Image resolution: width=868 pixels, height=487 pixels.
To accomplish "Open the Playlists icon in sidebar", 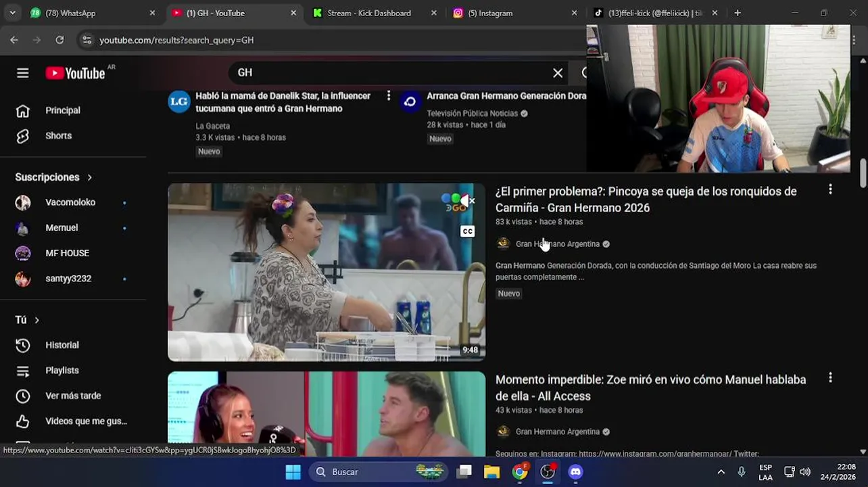I will pos(23,371).
